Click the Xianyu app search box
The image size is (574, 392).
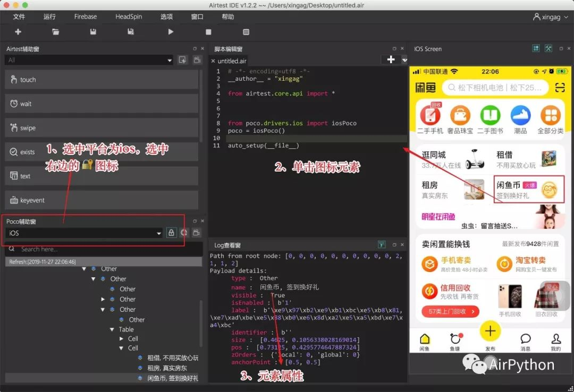495,88
